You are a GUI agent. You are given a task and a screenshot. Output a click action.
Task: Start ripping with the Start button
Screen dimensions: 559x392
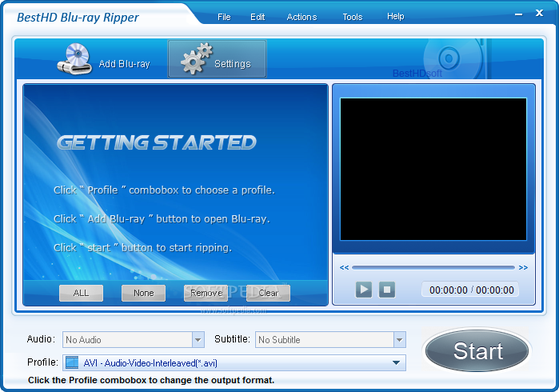(477, 351)
